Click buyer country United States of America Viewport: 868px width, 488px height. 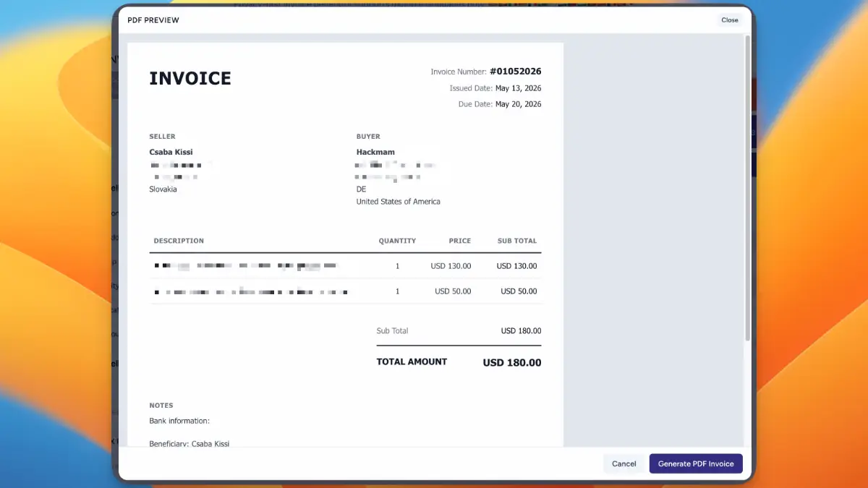pos(398,202)
